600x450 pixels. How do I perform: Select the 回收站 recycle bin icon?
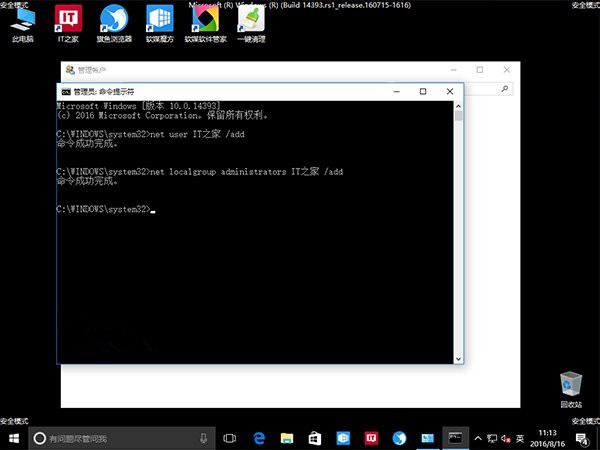pos(571,386)
